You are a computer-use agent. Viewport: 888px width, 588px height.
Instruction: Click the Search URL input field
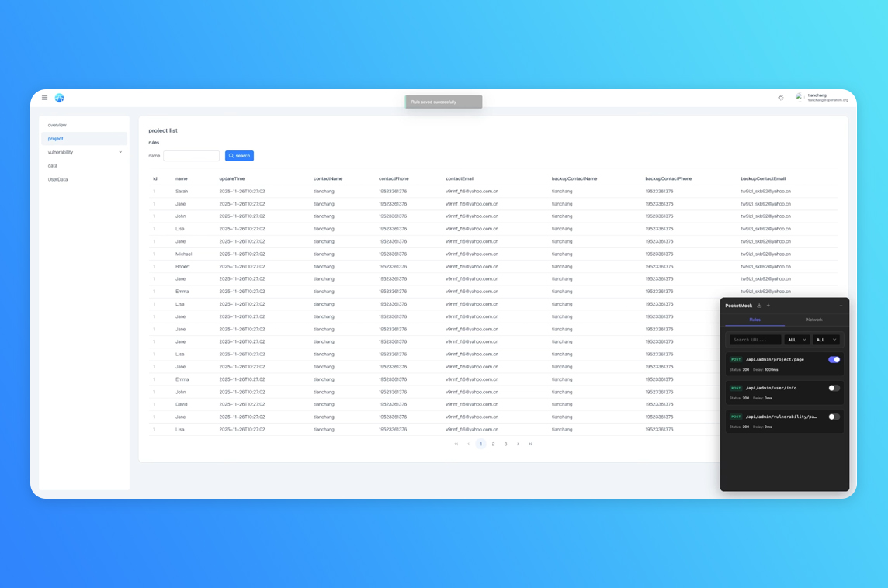click(754, 340)
